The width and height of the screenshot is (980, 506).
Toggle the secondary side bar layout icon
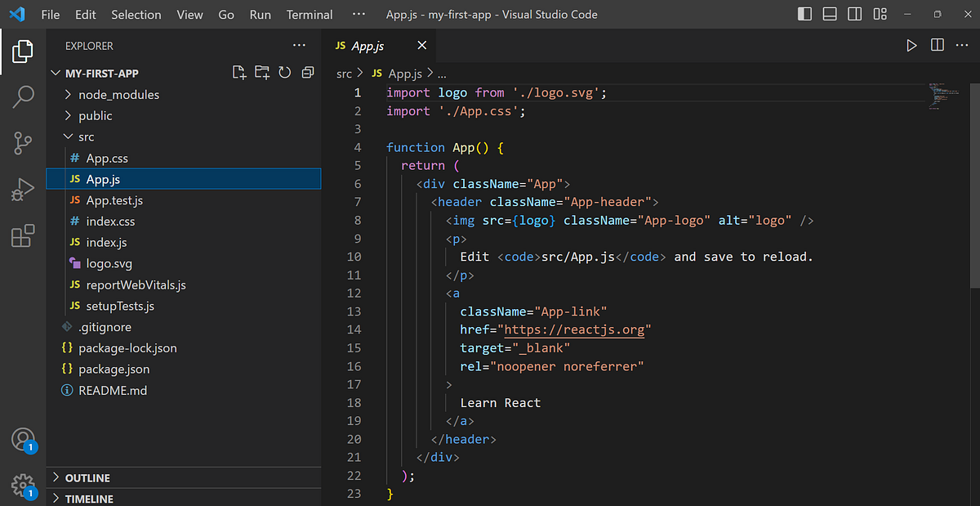(854, 14)
